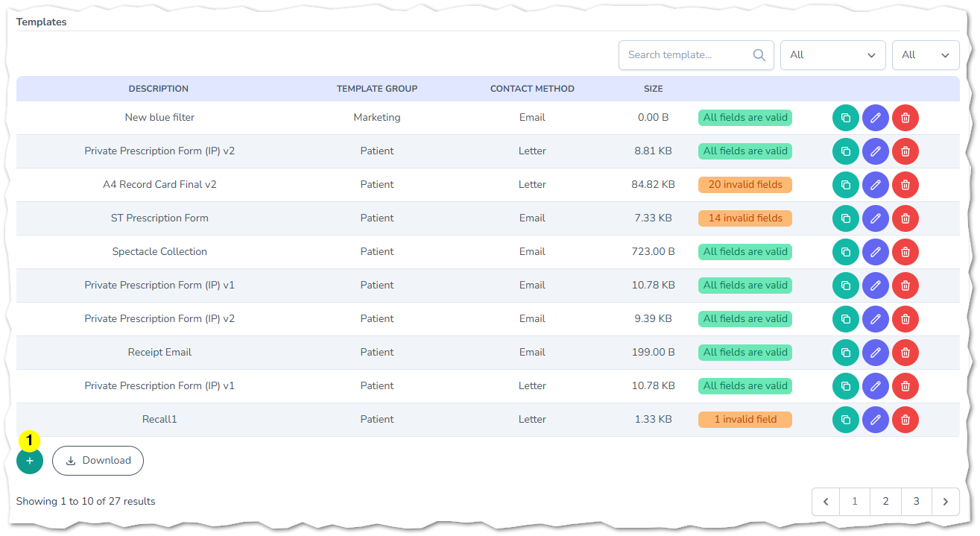
Task: Go to page 2 of results
Action: click(x=885, y=502)
